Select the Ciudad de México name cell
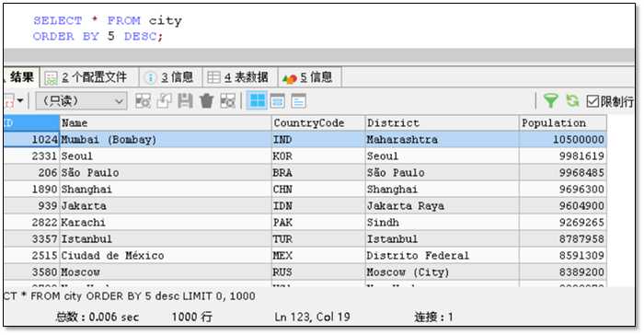Screen dimensions: 644x335 [x=166, y=255]
